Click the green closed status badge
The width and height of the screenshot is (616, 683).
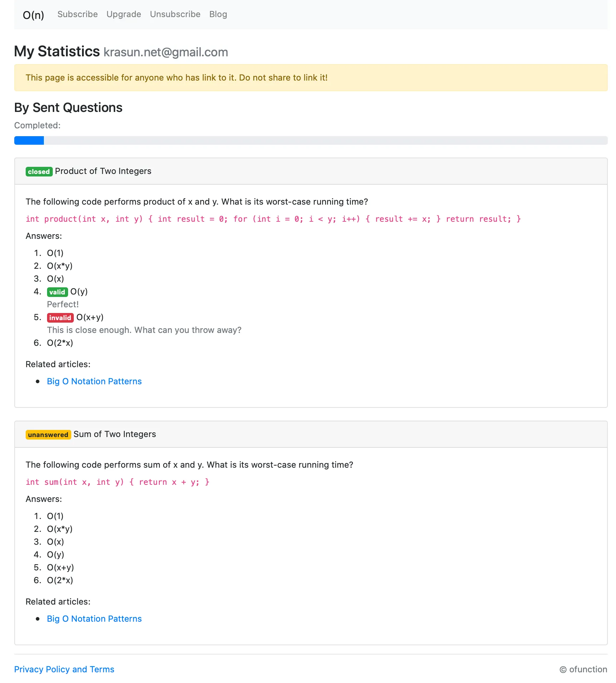coord(39,171)
